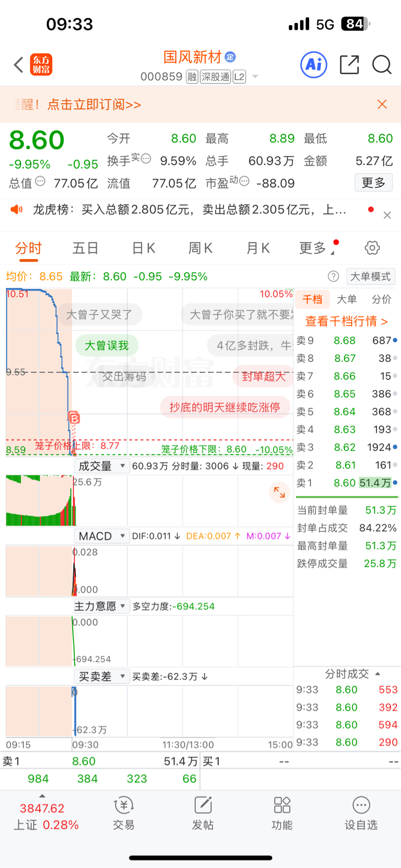This screenshot has height=868, width=401.
Task: Tap the 交易 yen icon
Action: pyautogui.click(x=124, y=805)
